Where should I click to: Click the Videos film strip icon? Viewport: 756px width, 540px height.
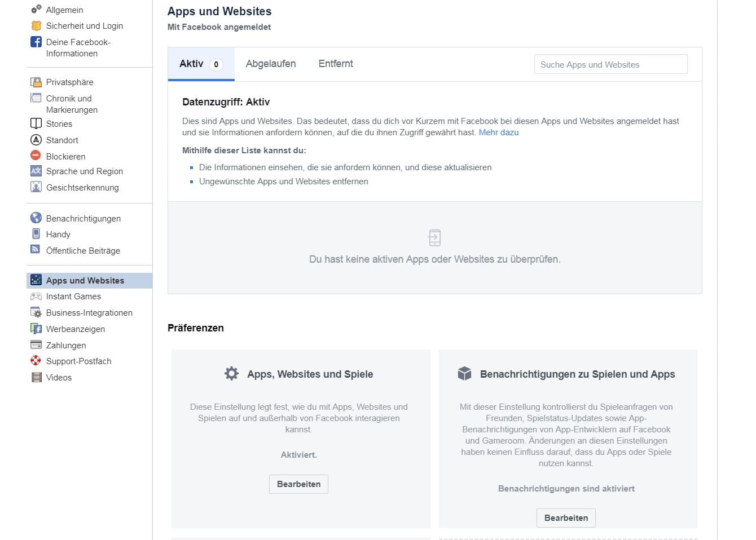[37, 377]
